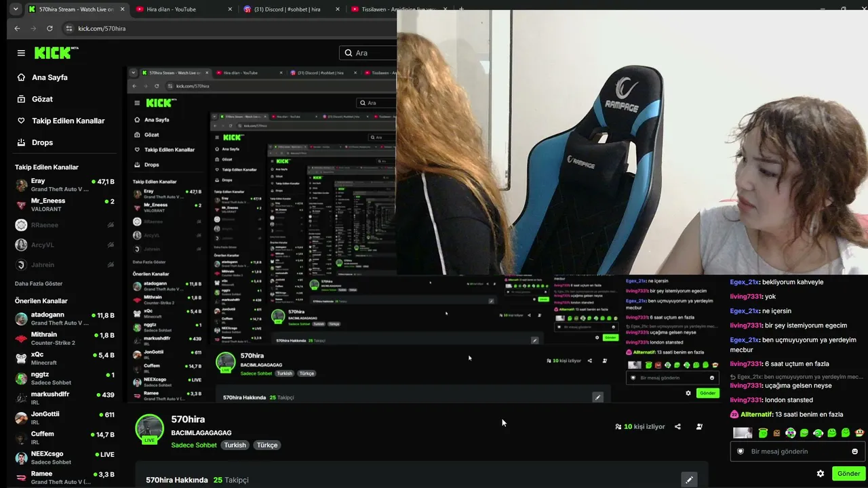Select the Türkçe tag under the stream title
This screenshot has height=488, width=868.
point(267,445)
